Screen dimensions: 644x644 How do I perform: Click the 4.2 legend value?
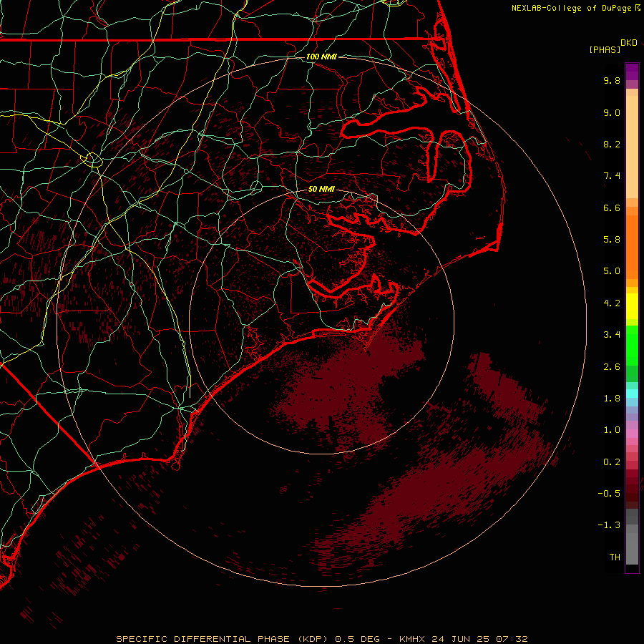612,303
